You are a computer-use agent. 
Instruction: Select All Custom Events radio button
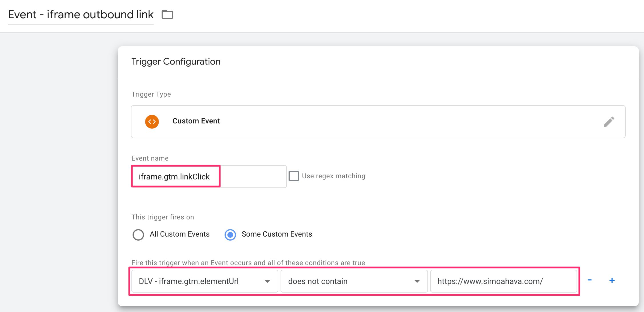(x=138, y=235)
